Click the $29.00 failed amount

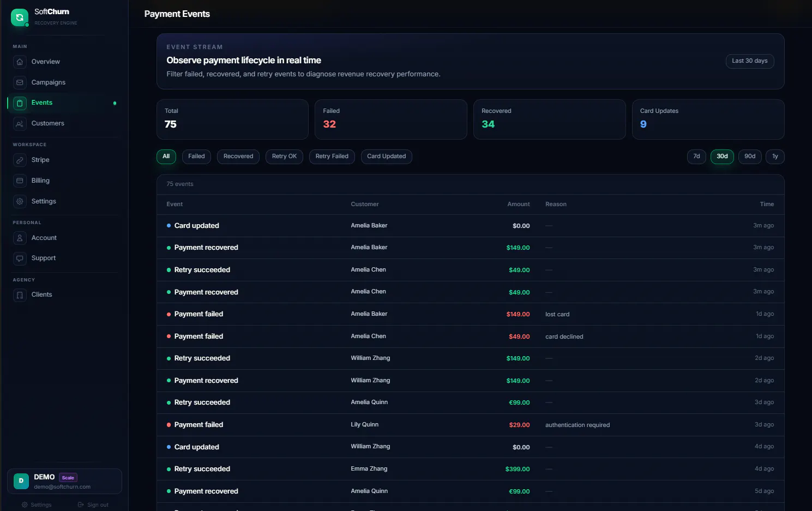click(x=519, y=425)
